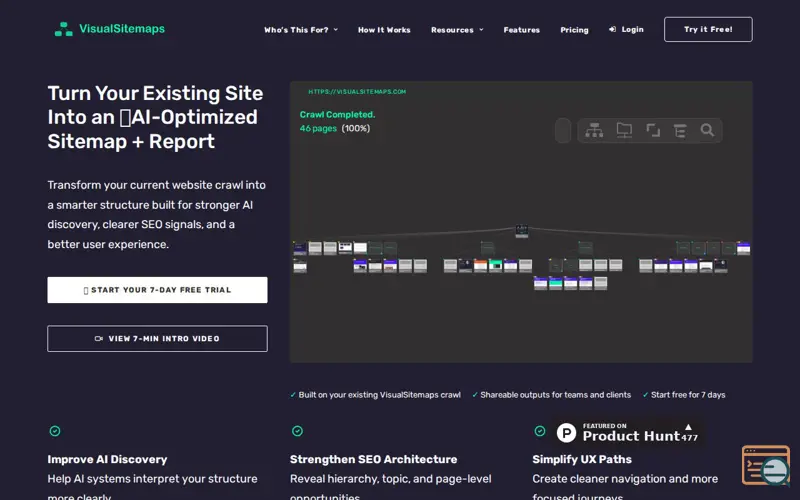The width and height of the screenshot is (800, 500).
Task: Open the Pricing page
Action: (x=574, y=30)
